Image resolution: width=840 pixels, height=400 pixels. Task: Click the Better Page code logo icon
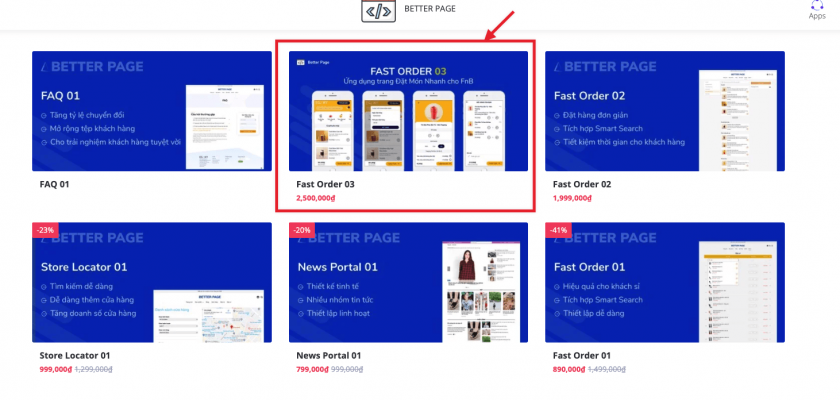[x=377, y=11]
